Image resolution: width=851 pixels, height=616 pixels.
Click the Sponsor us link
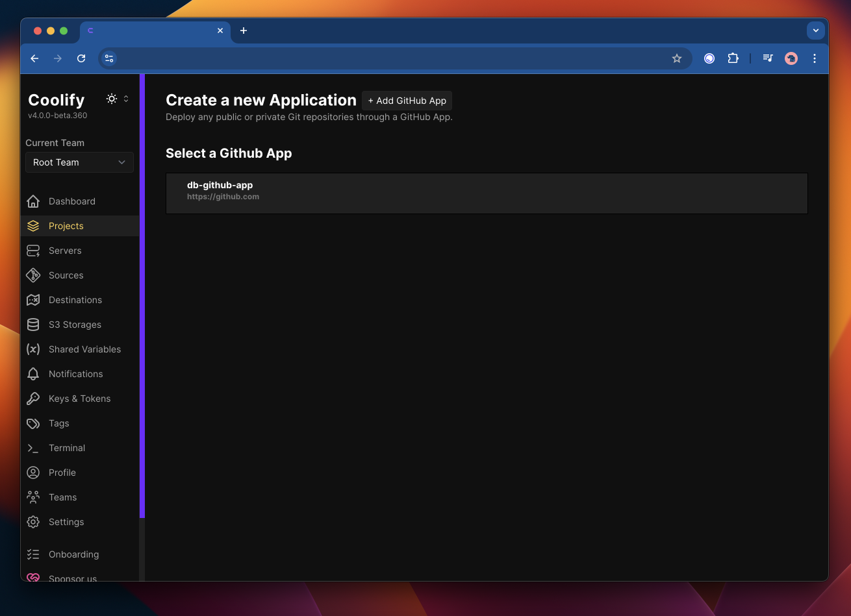coord(79,576)
